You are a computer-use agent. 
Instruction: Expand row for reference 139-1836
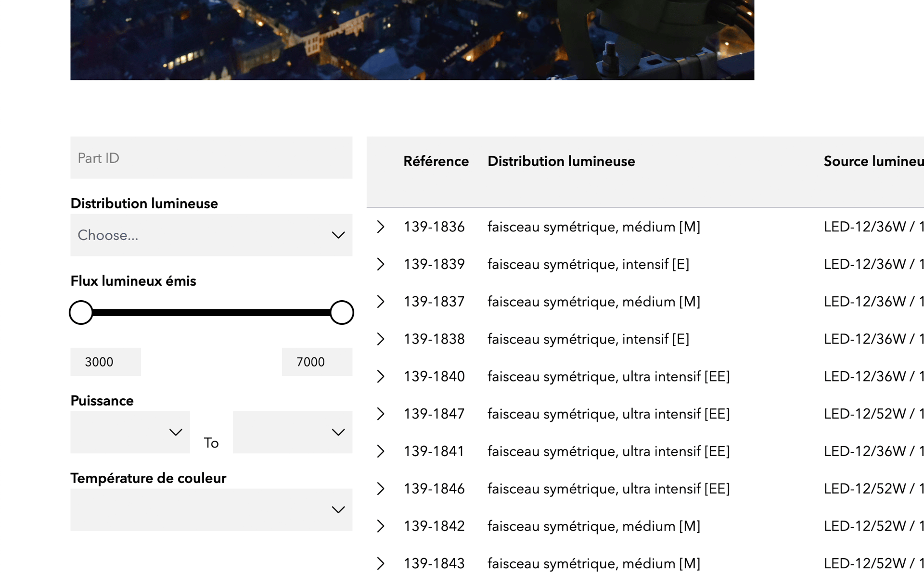click(381, 227)
